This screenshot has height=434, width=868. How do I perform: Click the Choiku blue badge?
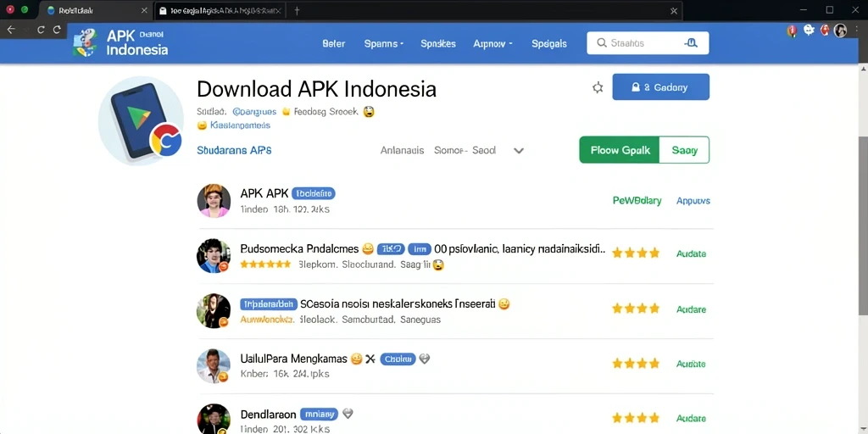[398, 359]
